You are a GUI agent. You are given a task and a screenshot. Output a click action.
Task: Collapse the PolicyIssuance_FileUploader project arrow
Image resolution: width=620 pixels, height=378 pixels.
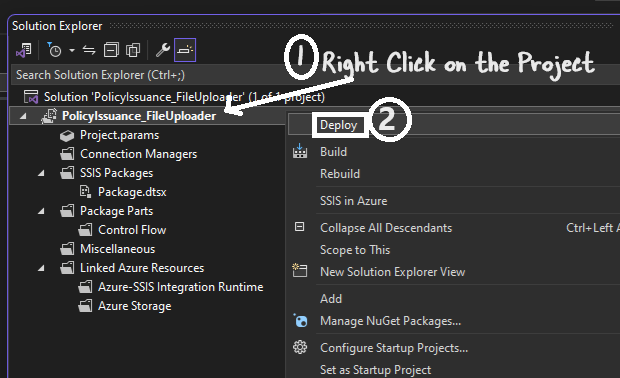[23, 116]
